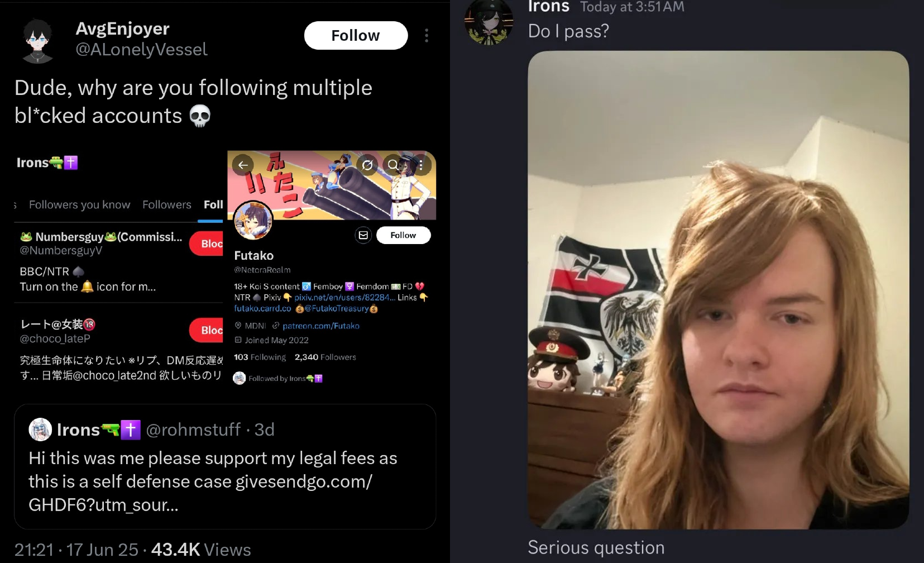Open the @ALonelyVessel handle link
This screenshot has width=924, height=563.
click(141, 50)
